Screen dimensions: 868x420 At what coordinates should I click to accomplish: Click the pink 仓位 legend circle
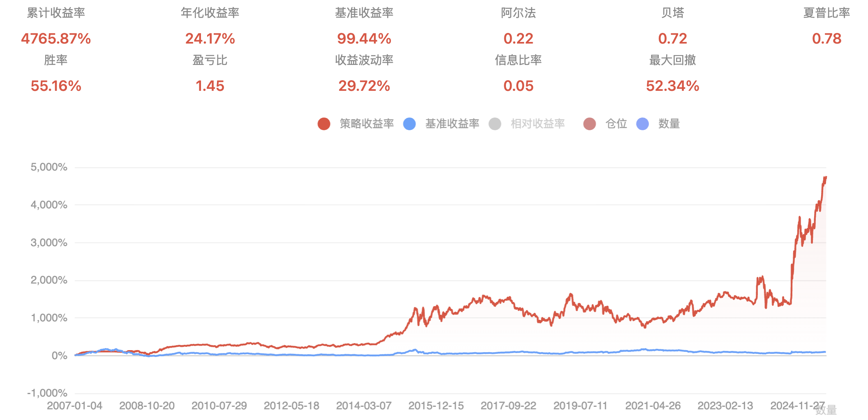[590, 124]
